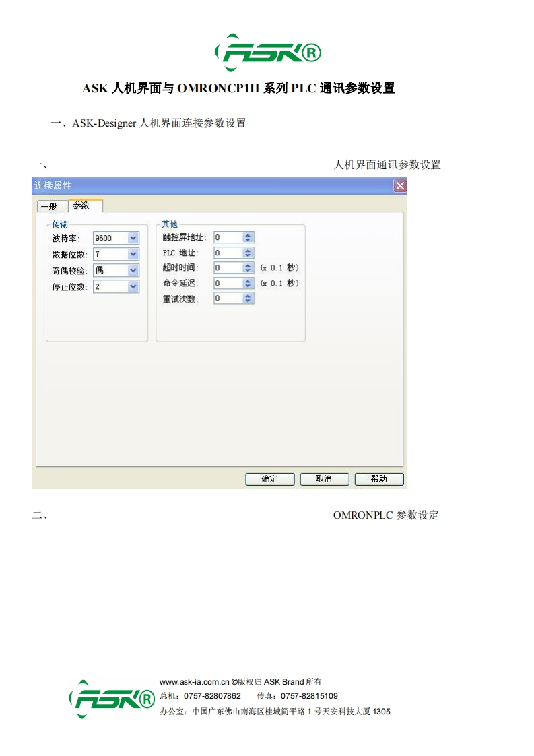Switch to the 一般 tab

click(x=52, y=206)
